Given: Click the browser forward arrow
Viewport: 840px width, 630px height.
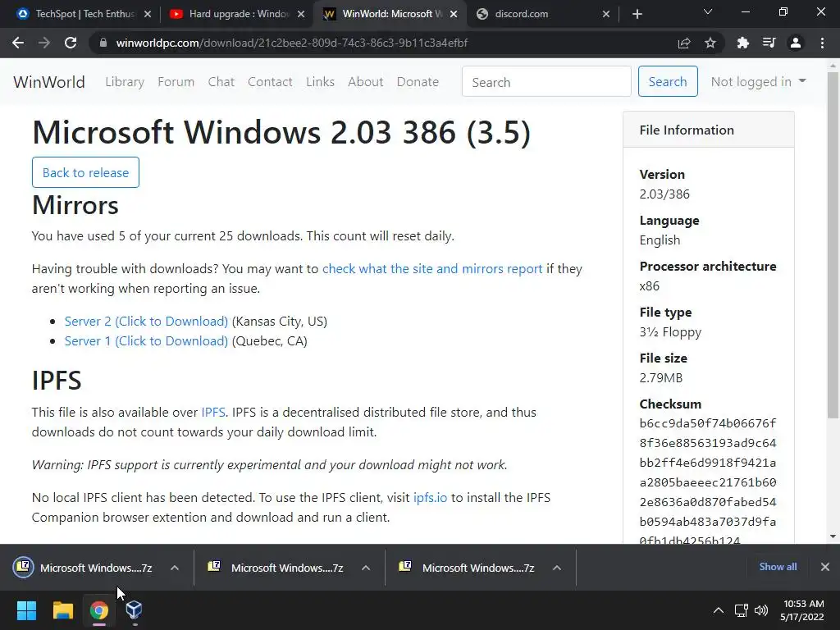Looking at the screenshot, I should [x=44, y=43].
